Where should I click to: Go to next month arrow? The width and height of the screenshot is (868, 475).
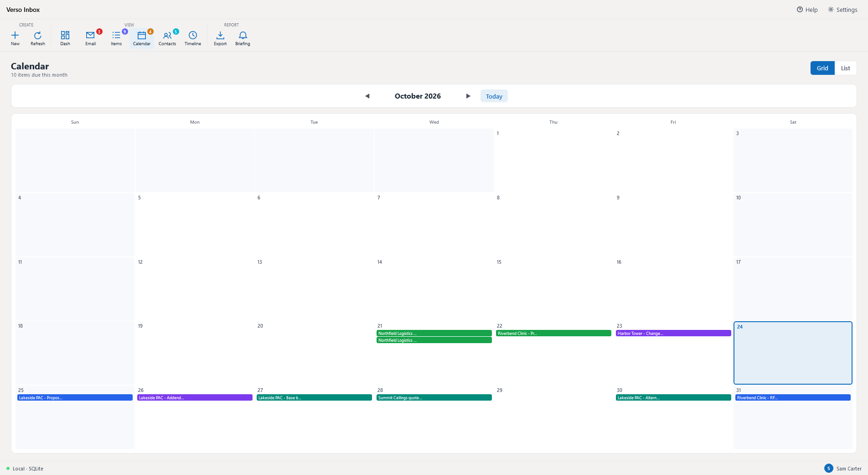click(x=468, y=96)
